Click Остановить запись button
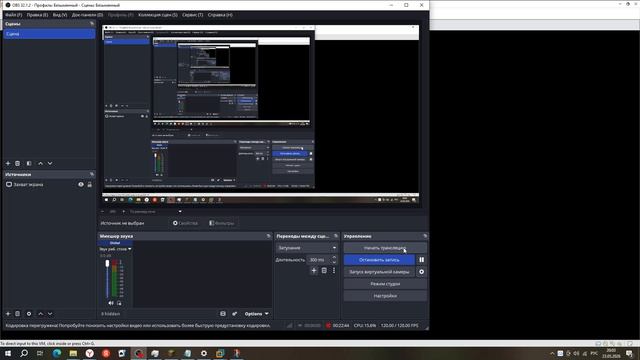640x360 pixels. [379, 260]
